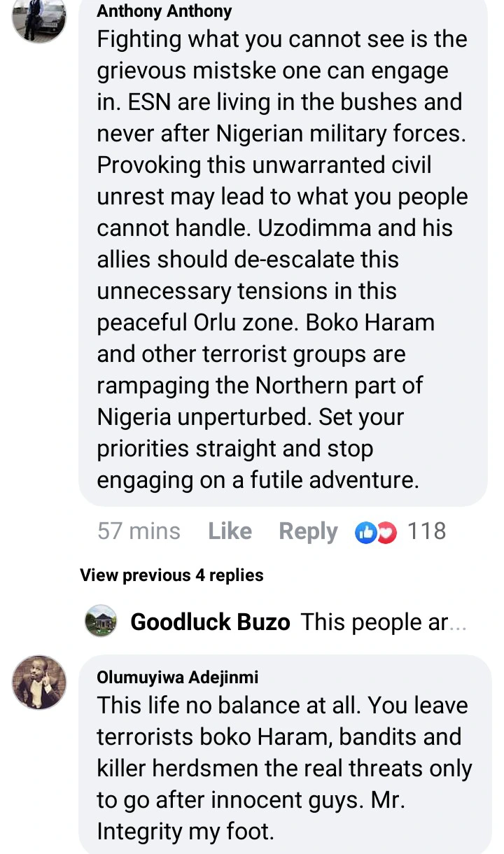This screenshot has height=854, width=504.
Task: View the 118 reactions count
Action: coord(426,532)
